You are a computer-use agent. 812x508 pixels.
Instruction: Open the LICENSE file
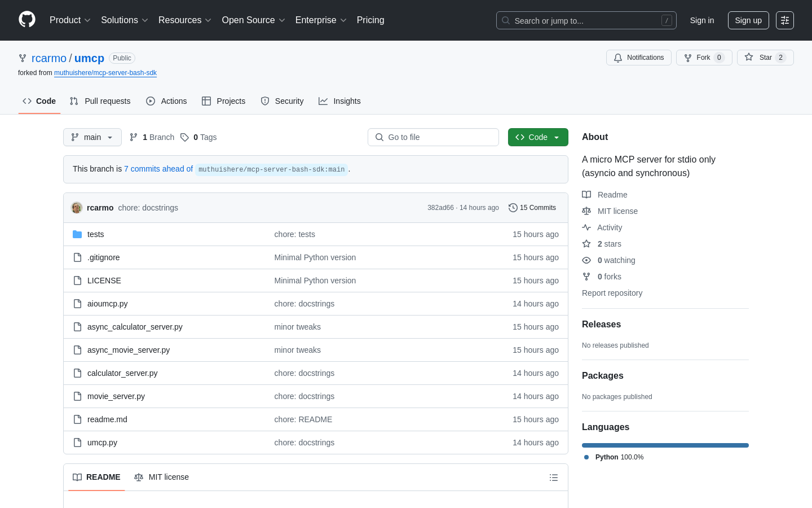tap(104, 281)
